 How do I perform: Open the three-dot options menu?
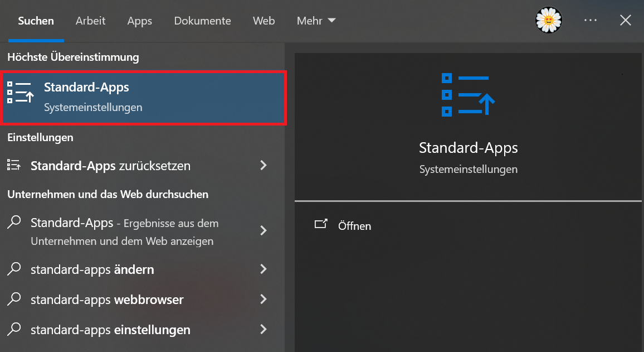[590, 21]
